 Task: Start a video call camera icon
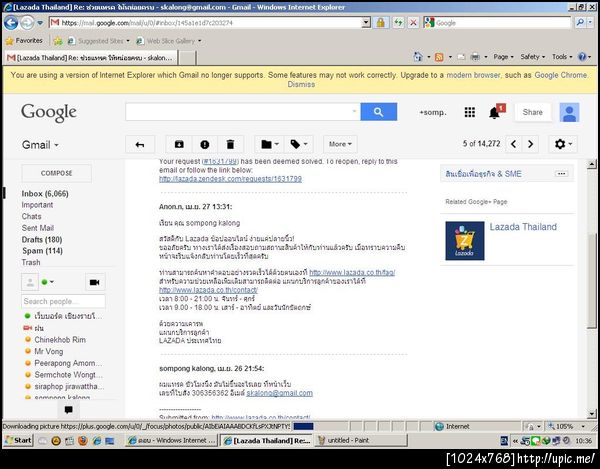tap(95, 282)
